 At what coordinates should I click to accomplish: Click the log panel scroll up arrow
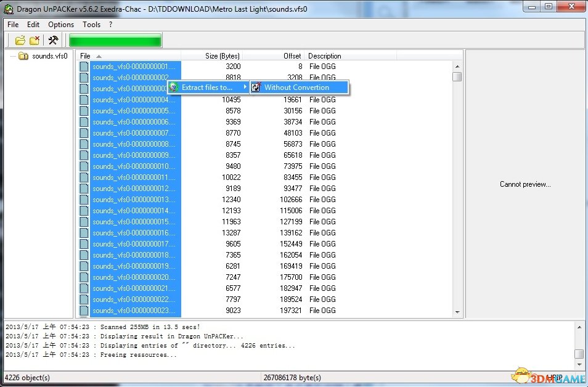click(579, 327)
